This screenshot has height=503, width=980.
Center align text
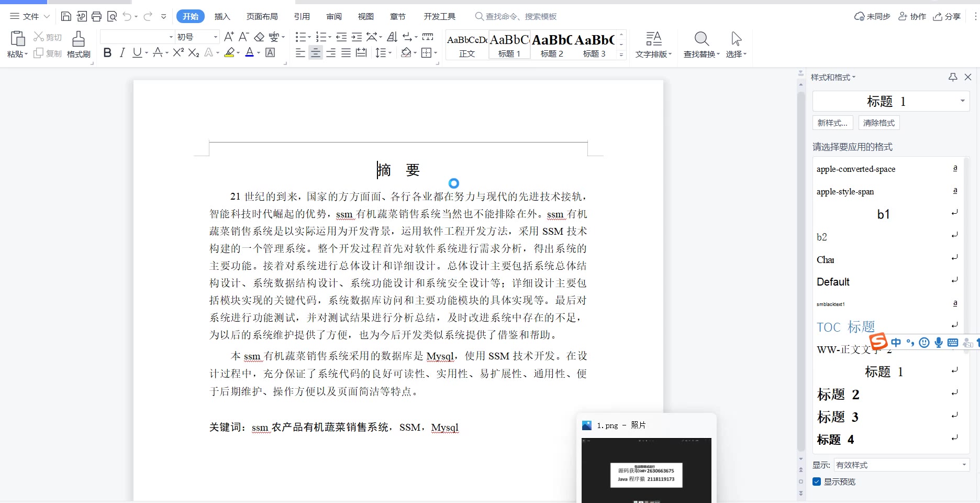coord(316,53)
